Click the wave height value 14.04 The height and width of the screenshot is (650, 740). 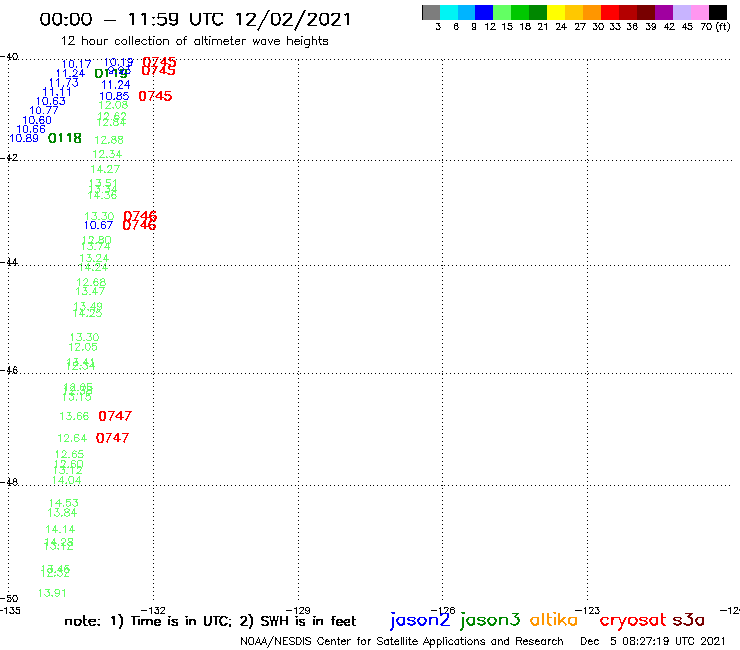coord(67,481)
